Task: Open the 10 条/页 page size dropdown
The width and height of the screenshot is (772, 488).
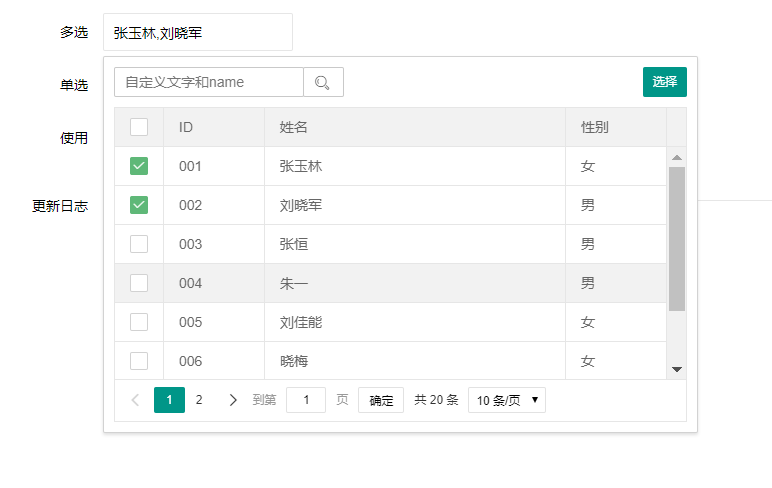Action: (x=506, y=400)
